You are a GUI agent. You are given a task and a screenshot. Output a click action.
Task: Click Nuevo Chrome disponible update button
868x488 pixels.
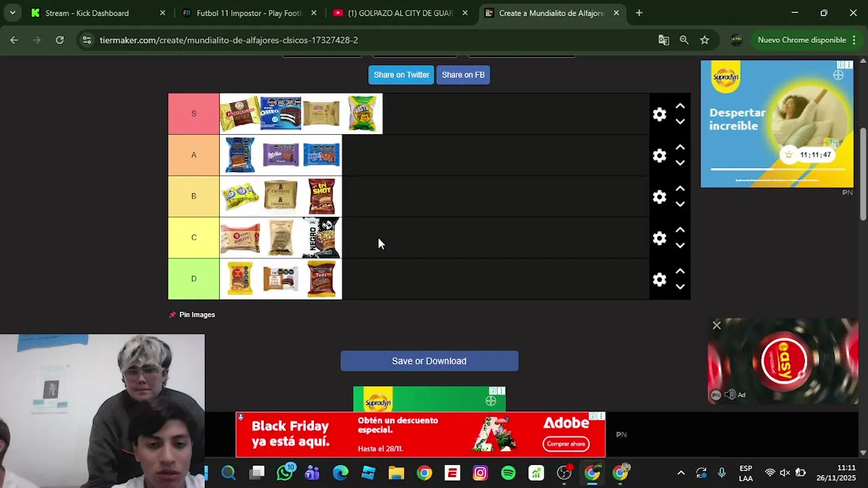[x=807, y=40]
